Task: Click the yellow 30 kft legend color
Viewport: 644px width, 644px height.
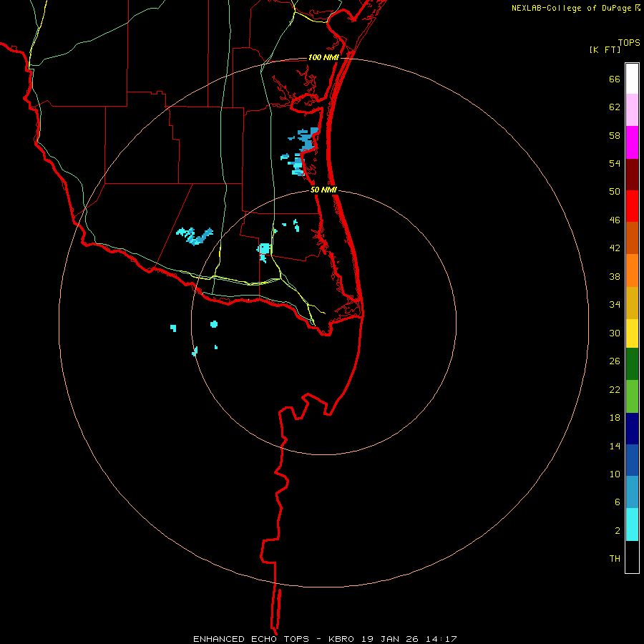Action: tap(632, 333)
